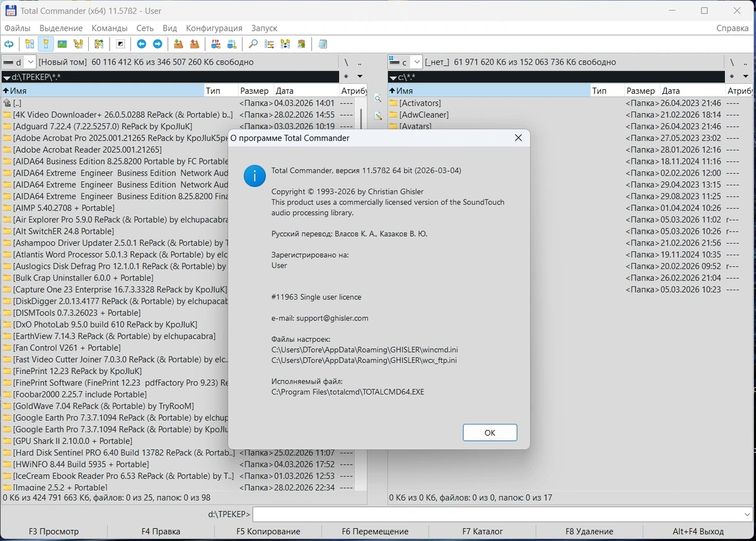Enable thumbnail view icon in toolbar
This screenshot has width=756, height=541.
point(62,44)
